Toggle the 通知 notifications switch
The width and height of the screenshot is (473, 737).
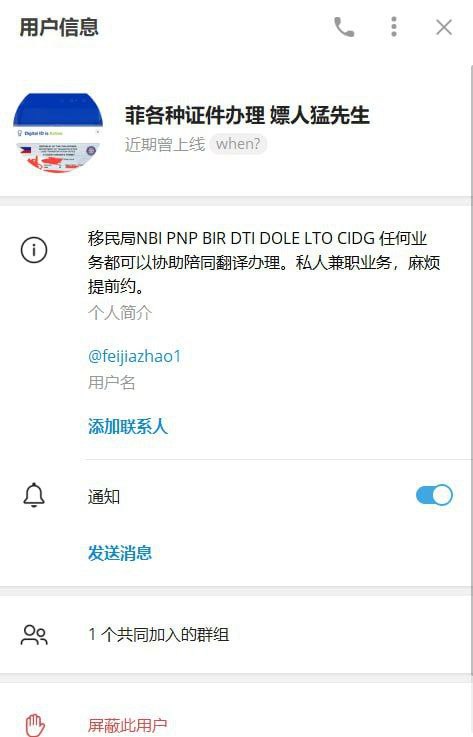point(434,495)
